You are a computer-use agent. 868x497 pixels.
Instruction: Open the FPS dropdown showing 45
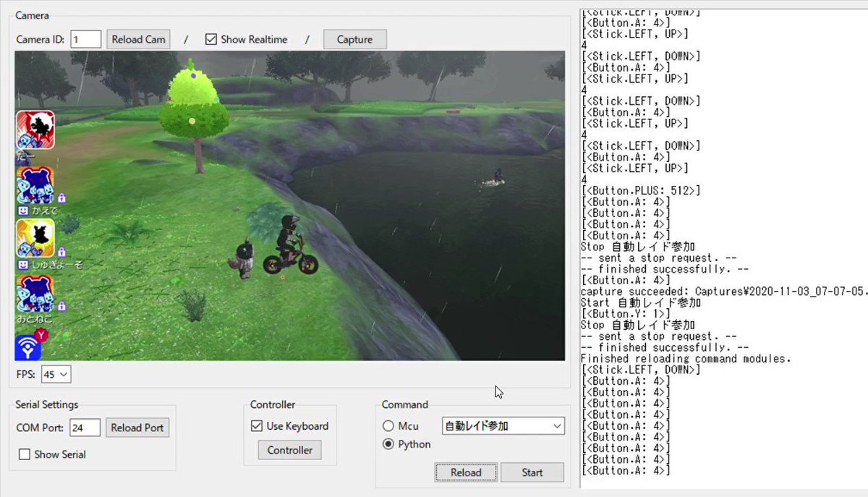click(56, 374)
